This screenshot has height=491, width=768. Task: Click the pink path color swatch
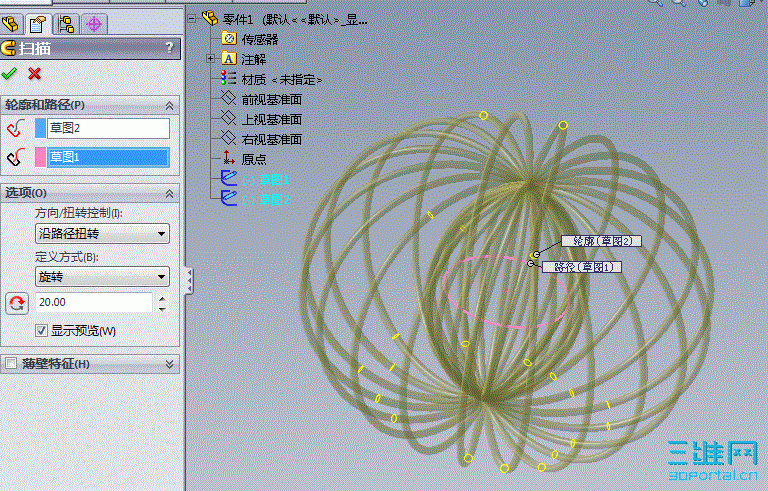click(x=41, y=157)
